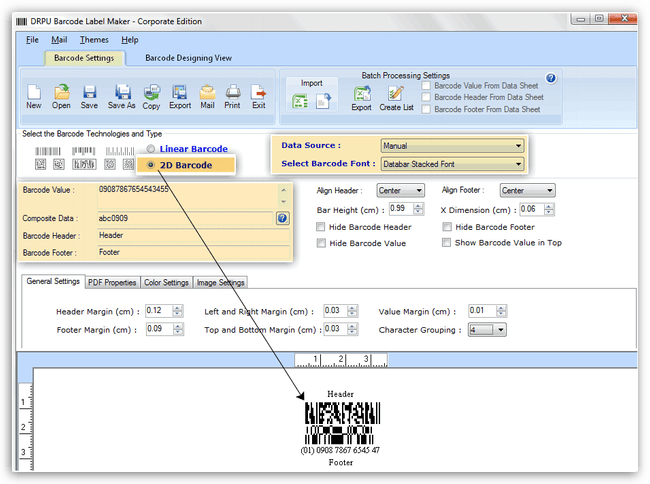Click the New file icon
This screenshot has height=484, width=650.
33,93
